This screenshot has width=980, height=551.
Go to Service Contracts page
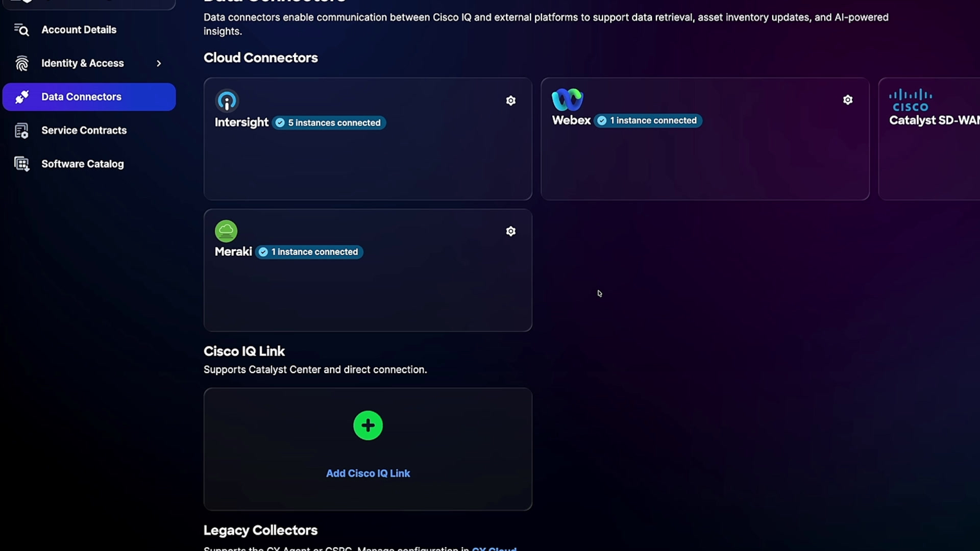(x=89, y=131)
